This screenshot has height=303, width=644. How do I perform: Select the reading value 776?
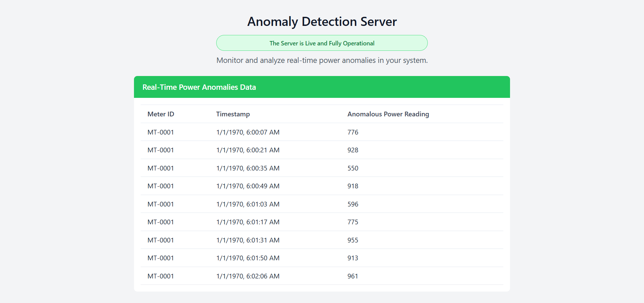(353, 132)
